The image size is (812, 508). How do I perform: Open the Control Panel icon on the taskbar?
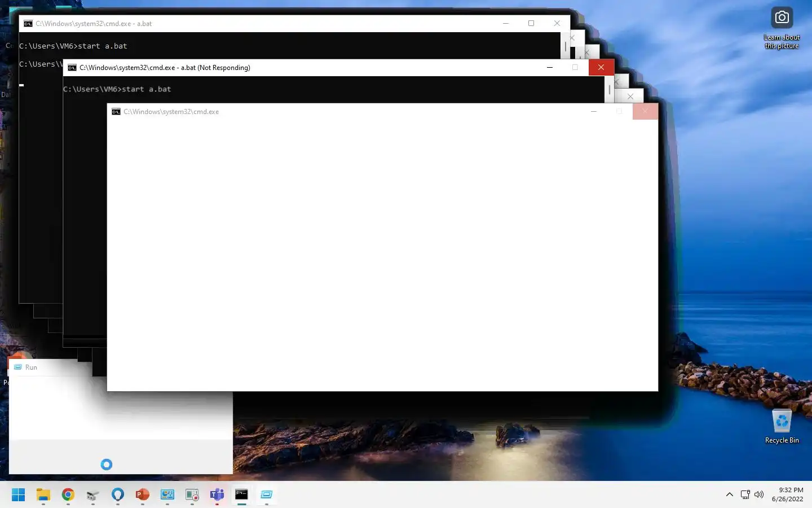pyautogui.click(x=167, y=495)
